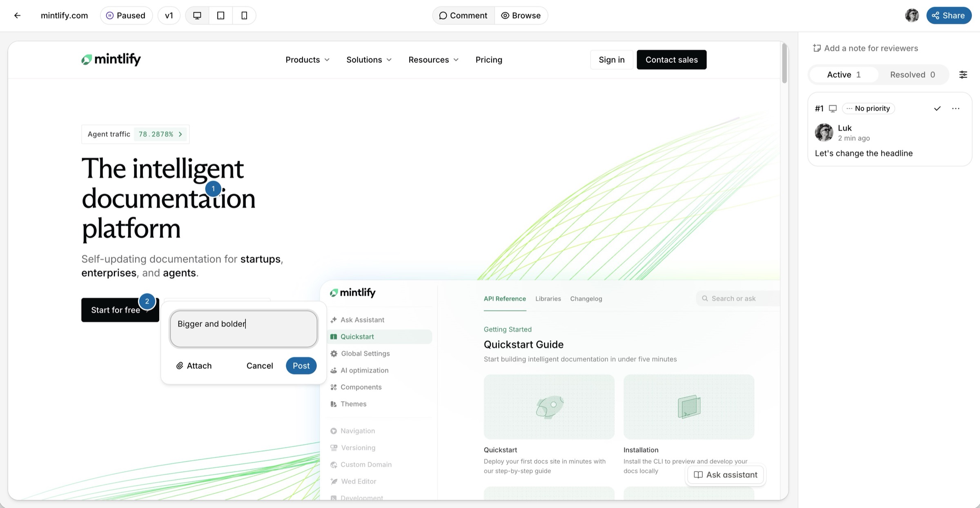Expand the Solutions dropdown menu
The image size is (980, 508).
(x=369, y=60)
